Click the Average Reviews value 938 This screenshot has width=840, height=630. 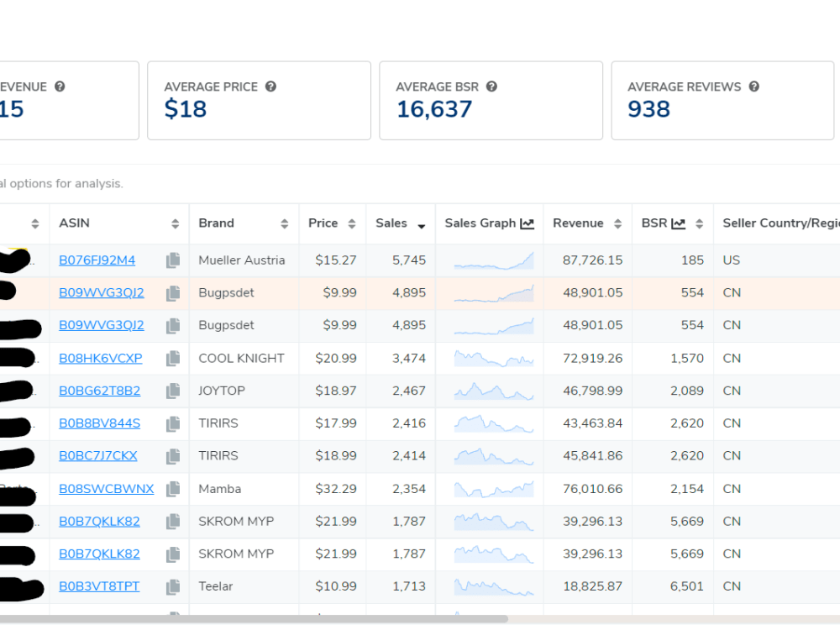648,109
